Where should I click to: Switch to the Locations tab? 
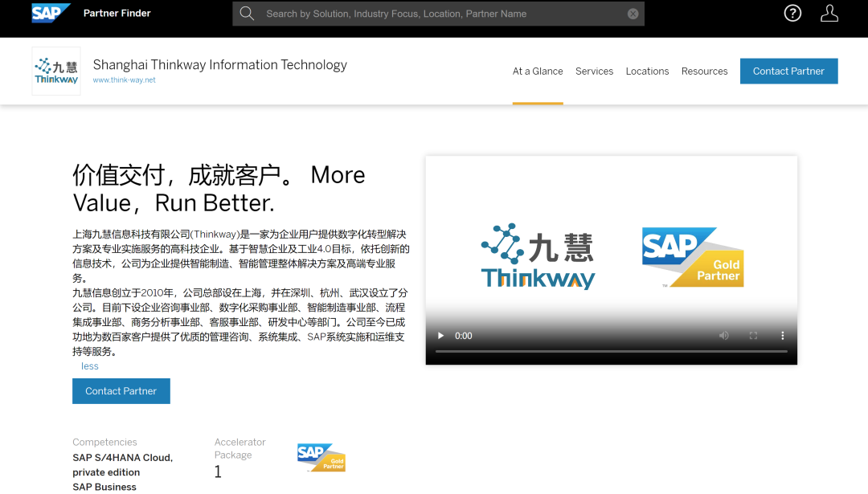pyautogui.click(x=647, y=71)
